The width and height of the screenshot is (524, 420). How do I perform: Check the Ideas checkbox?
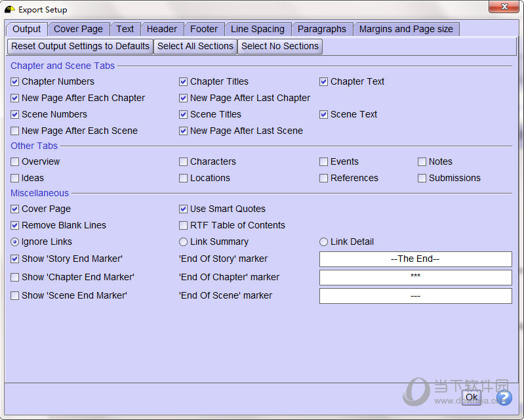[14, 178]
